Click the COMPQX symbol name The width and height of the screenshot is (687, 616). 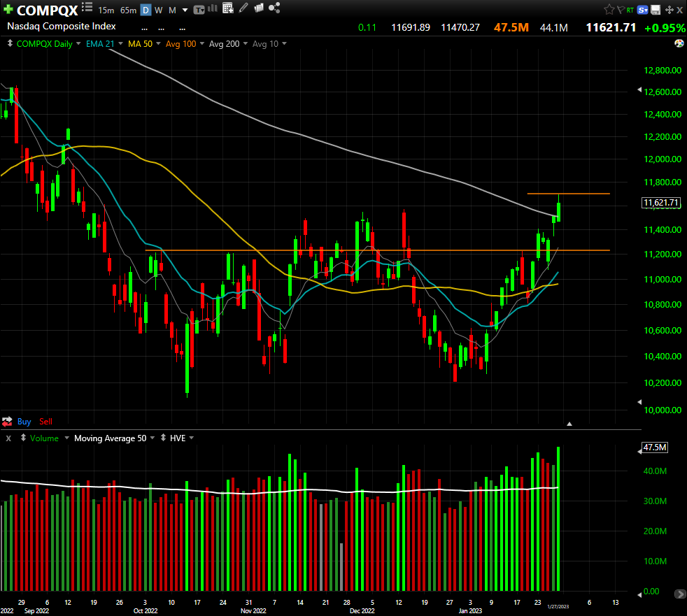coord(48,10)
